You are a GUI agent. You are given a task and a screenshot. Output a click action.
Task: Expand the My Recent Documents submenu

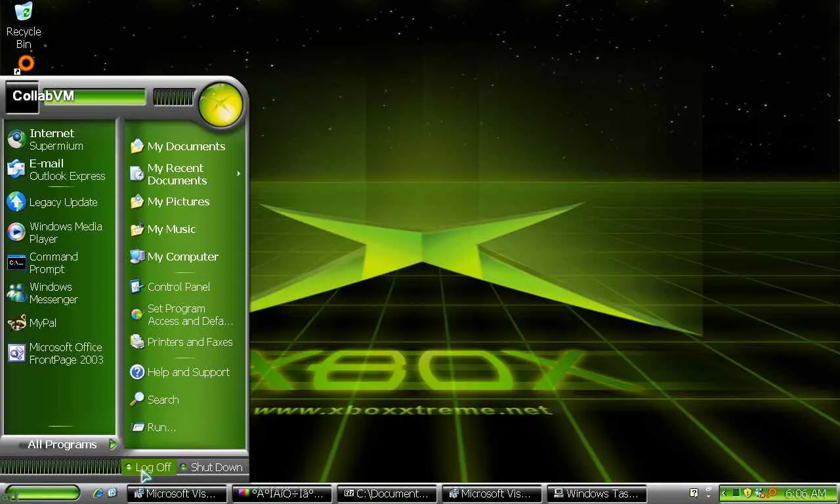[x=185, y=174]
